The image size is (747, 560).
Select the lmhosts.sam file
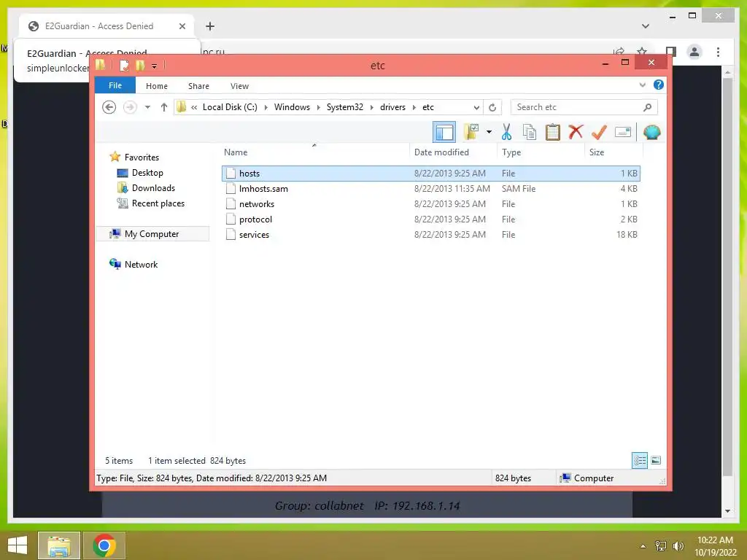(430, 189)
